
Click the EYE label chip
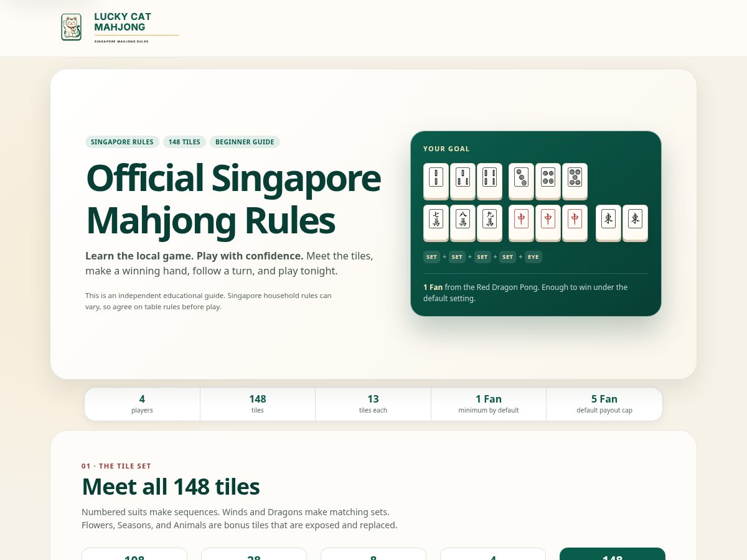[x=533, y=257]
